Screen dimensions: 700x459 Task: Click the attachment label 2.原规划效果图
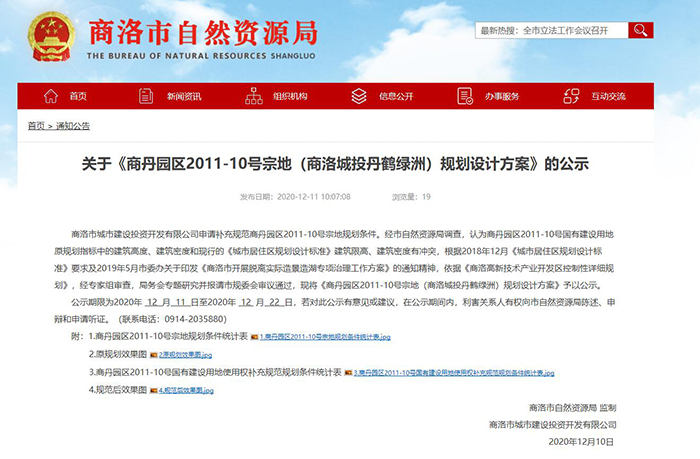coord(118,354)
